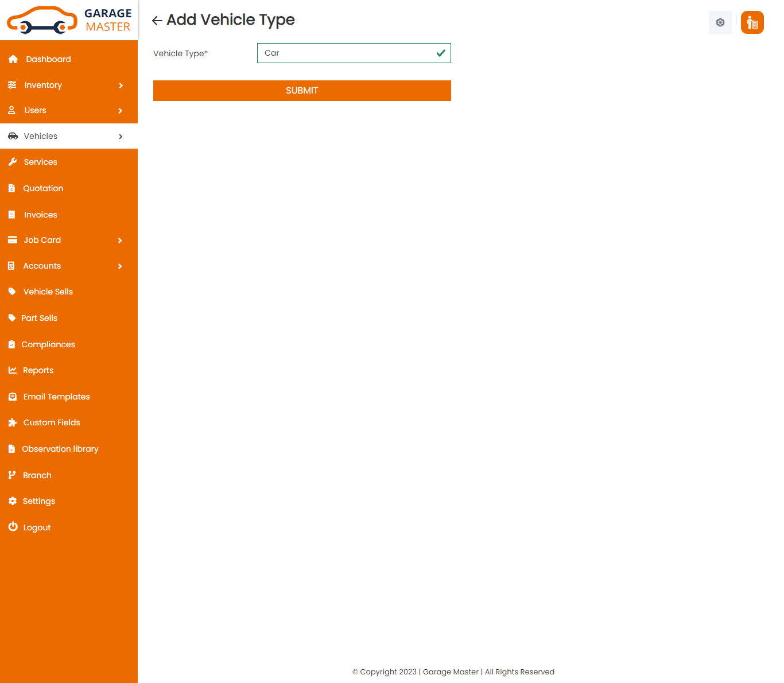Expand the Users submenu arrow
The height and width of the screenshot is (683, 784).
[120, 111]
